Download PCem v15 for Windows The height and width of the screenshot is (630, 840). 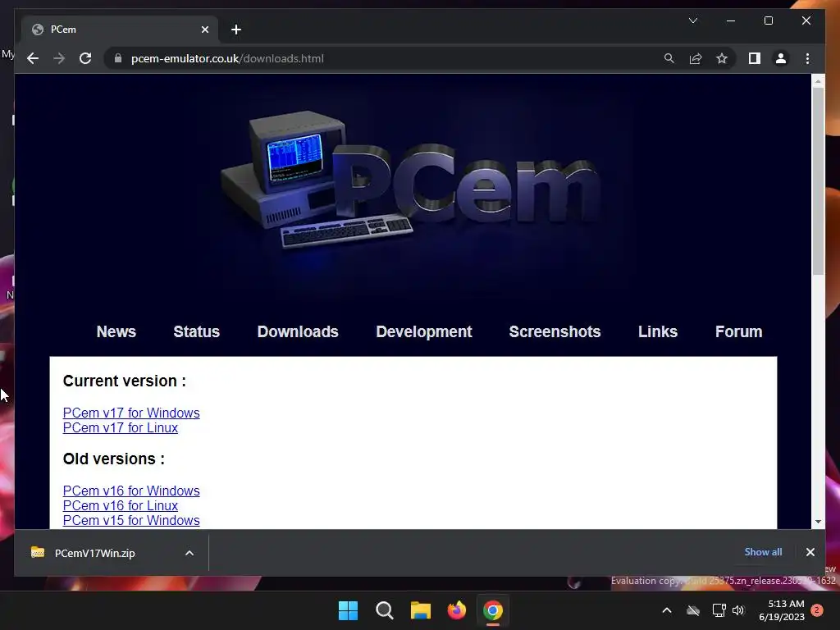pos(131,520)
